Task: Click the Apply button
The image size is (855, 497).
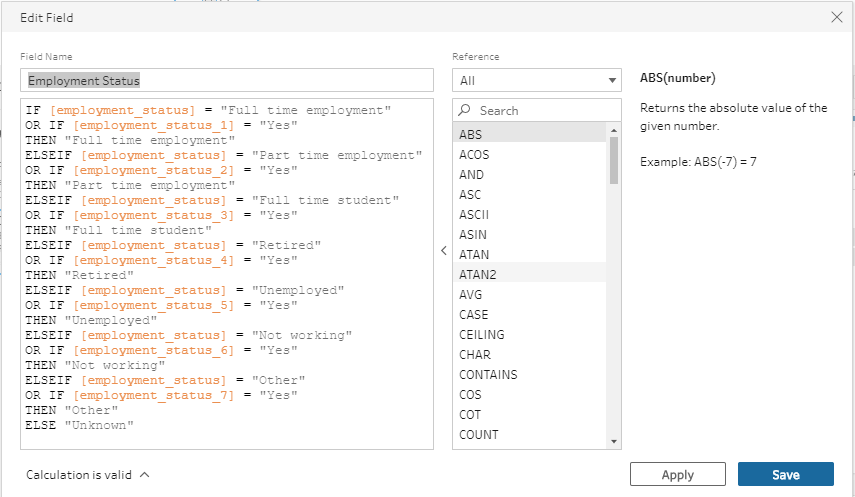Action: 677,475
